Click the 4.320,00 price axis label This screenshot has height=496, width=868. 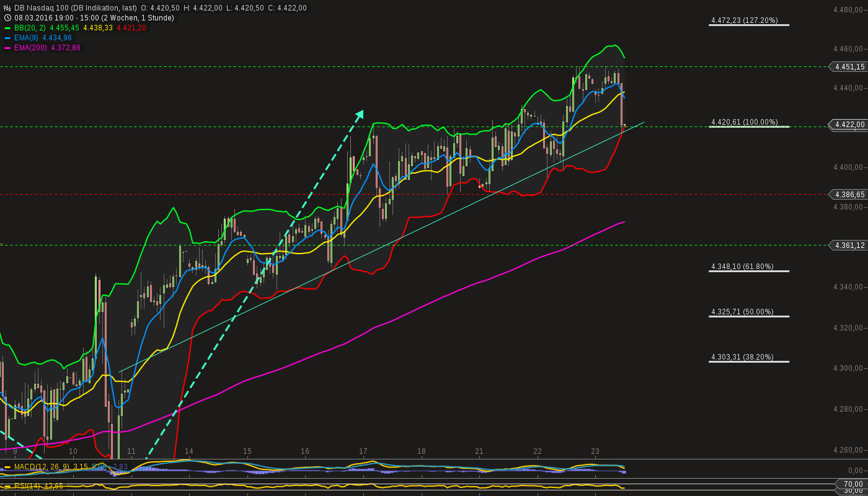click(x=849, y=328)
